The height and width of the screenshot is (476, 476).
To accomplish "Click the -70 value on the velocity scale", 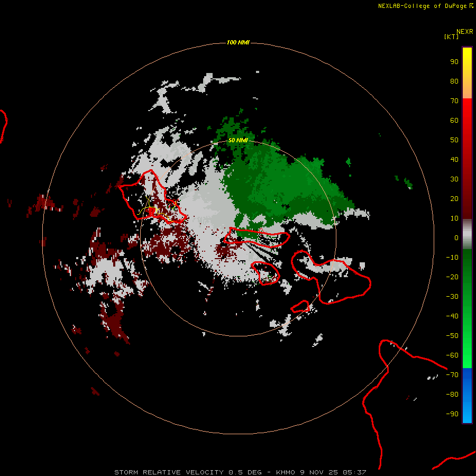I will click(452, 375).
